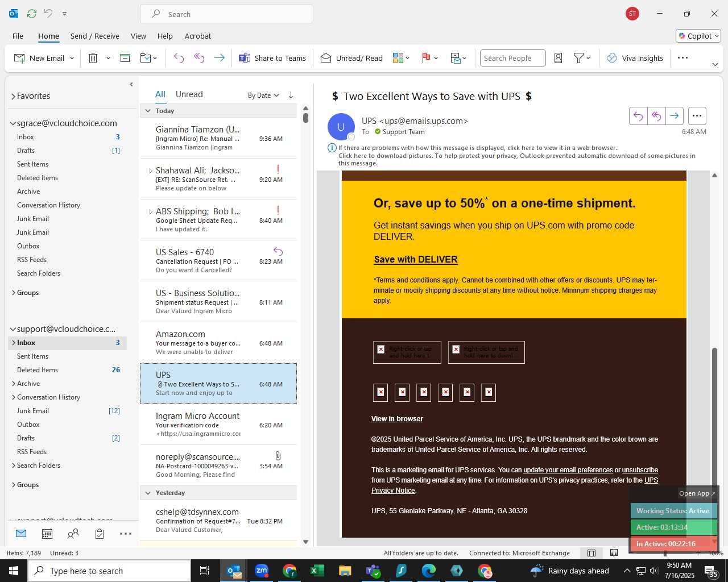The width and height of the screenshot is (728, 582).
Task: Open the View tab
Action: [138, 36]
